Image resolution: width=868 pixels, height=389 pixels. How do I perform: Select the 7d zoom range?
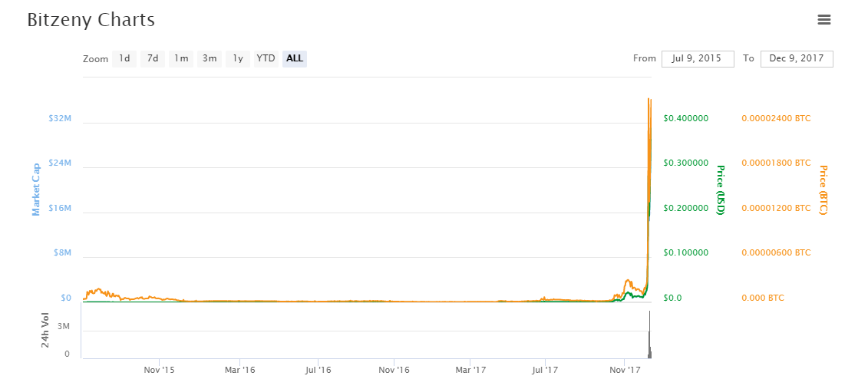point(153,58)
